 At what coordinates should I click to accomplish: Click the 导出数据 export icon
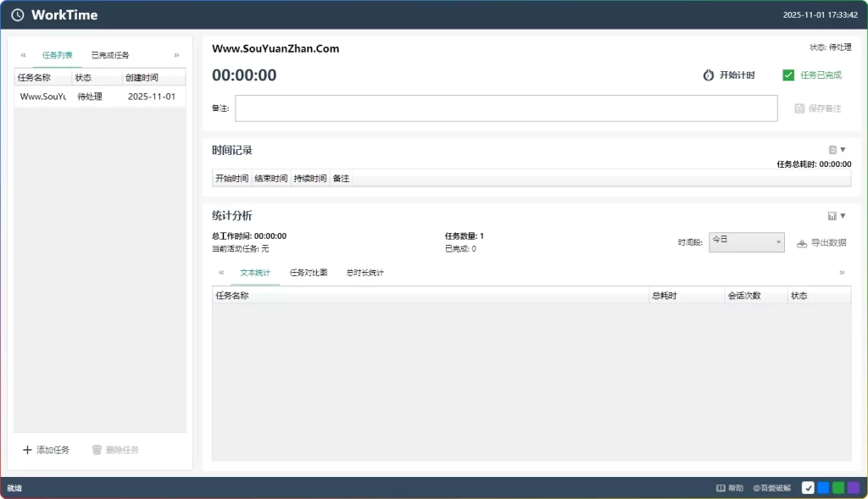coord(802,241)
